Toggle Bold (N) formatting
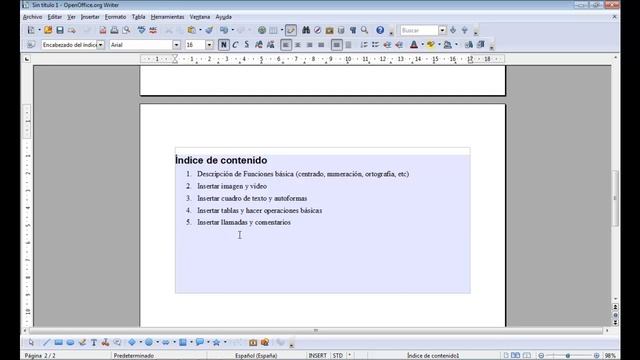Viewport: 640px width, 360px height. coord(223,45)
